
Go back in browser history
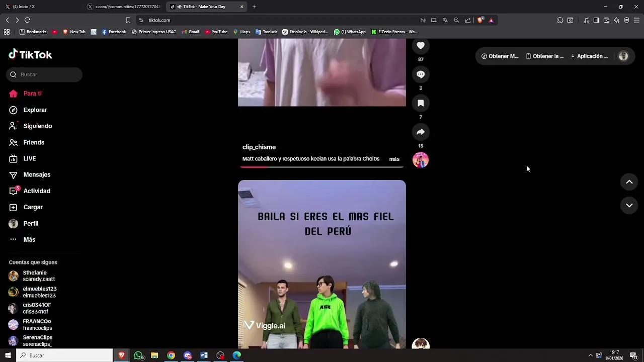[x=7, y=20]
